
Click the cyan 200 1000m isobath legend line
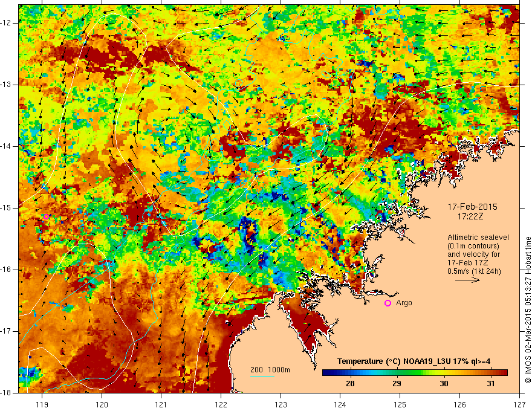click(x=262, y=376)
